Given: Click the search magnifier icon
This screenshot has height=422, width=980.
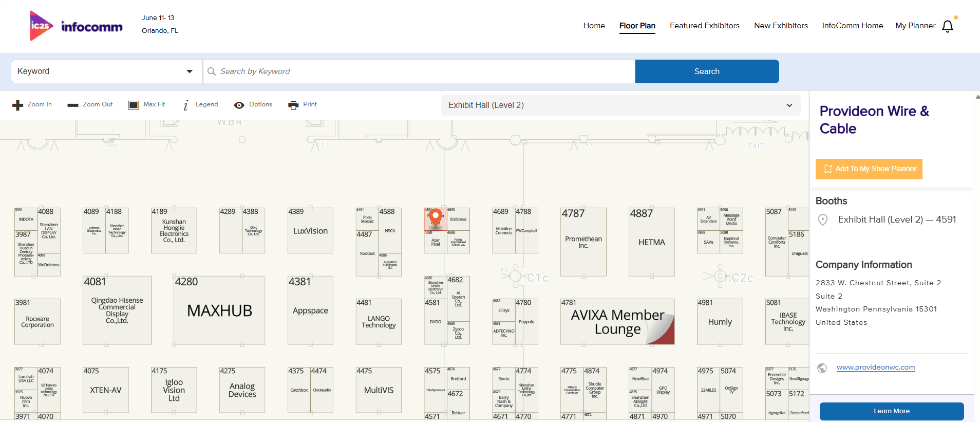Looking at the screenshot, I should coord(212,71).
